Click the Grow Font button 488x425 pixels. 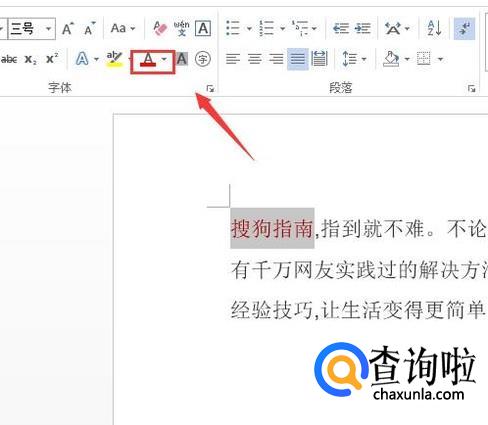tap(68, 29)
